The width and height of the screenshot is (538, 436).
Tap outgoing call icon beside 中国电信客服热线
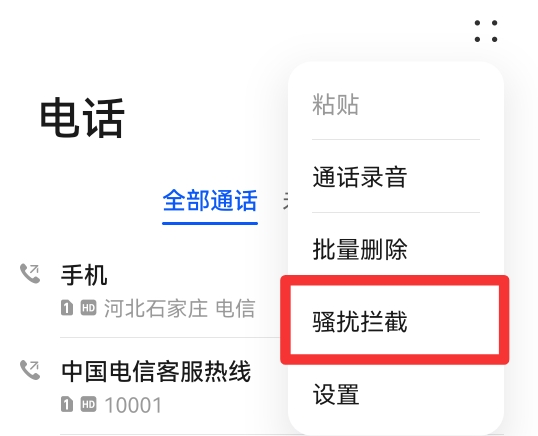coord(30,370)
